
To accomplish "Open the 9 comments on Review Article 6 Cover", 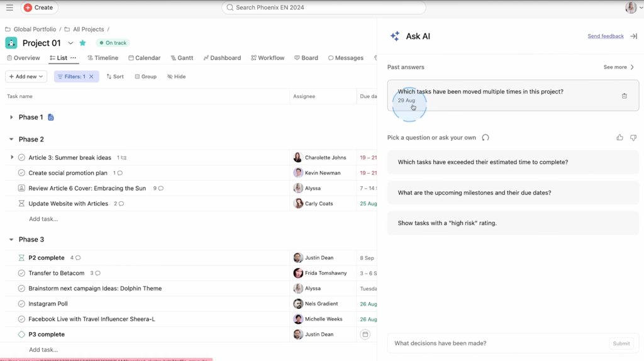I will (158, 188).
